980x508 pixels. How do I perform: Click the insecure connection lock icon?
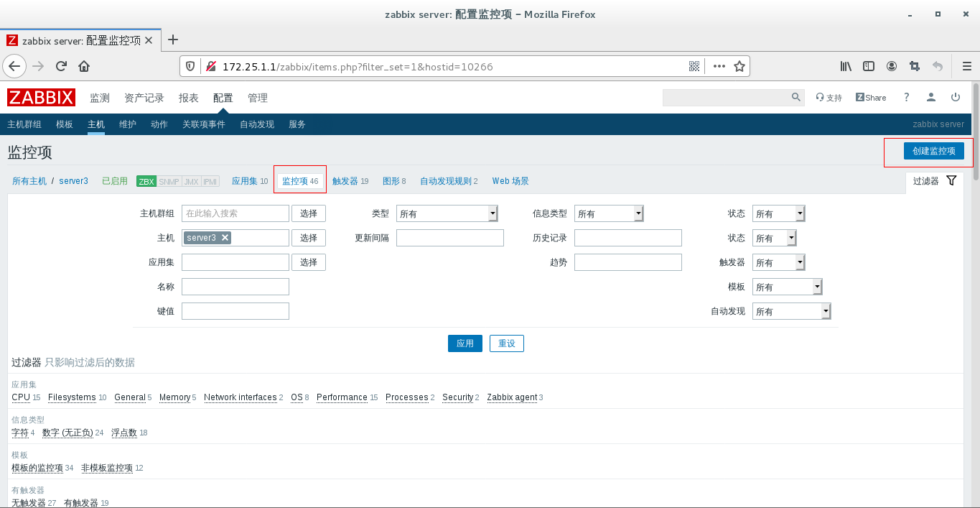[x=211, y=66]
